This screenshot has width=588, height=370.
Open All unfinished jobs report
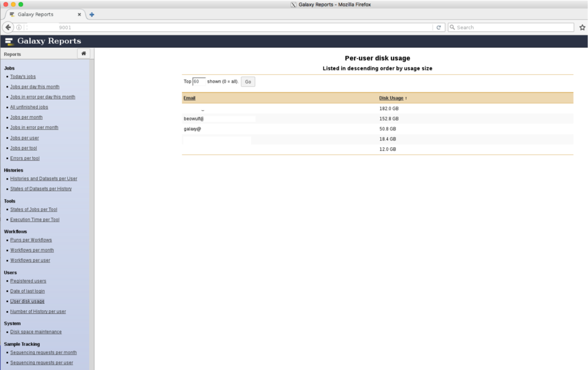[x=29, y=107]
